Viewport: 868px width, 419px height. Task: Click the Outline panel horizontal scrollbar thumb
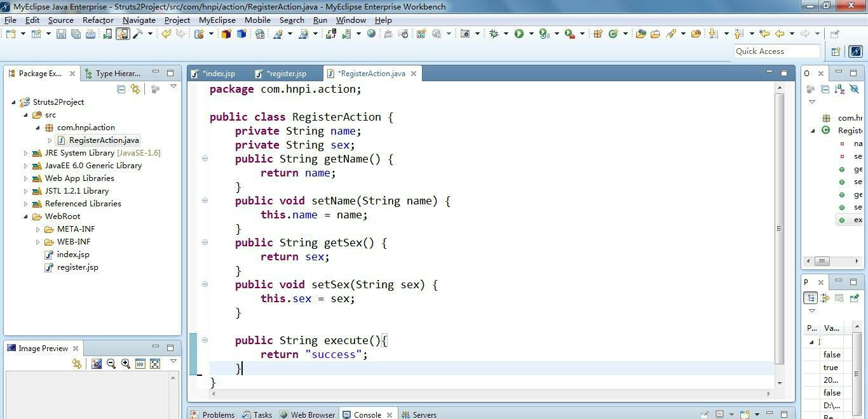(x=822, y=261)
